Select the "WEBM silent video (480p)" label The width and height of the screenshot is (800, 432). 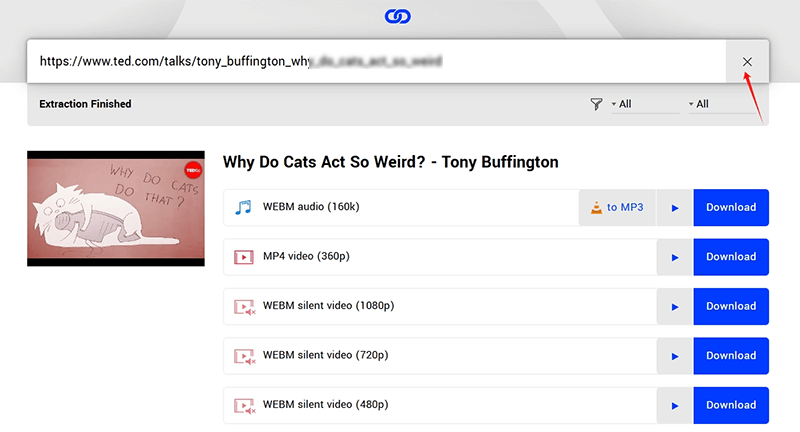click(326, 404)
